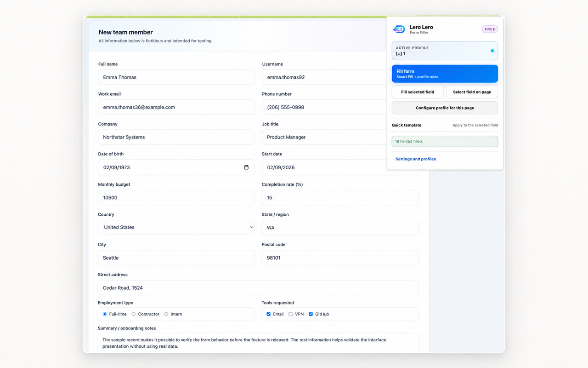Image resolution: width=588 pixels, height=368 pixels.
Task: Uncheck the GitHub tool checkbox
Action: pyautogui.click(x=311, y=314)
